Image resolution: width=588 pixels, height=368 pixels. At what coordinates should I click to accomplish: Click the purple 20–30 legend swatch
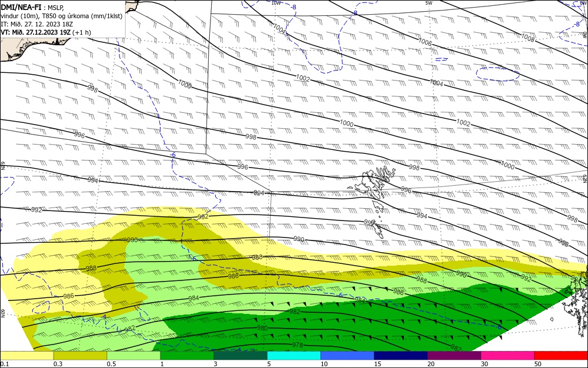pos(454,356)
